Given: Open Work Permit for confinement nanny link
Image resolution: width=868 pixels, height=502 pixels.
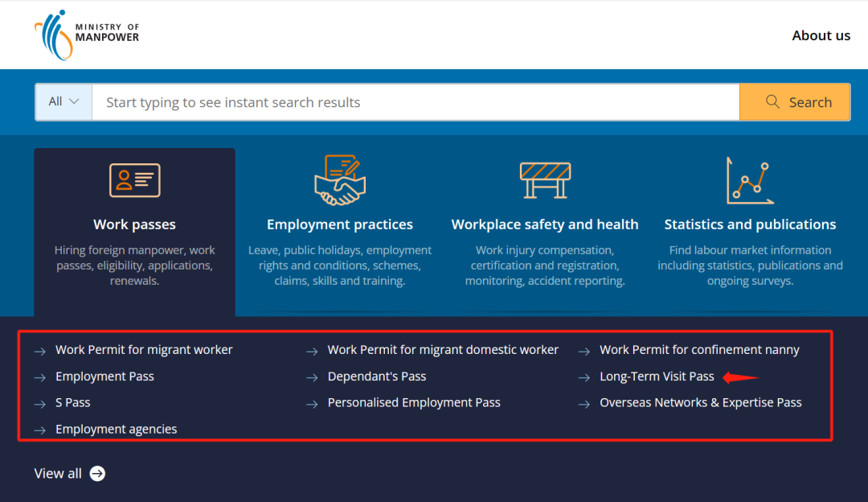Looking at the screenshot, I should [700, 350].
